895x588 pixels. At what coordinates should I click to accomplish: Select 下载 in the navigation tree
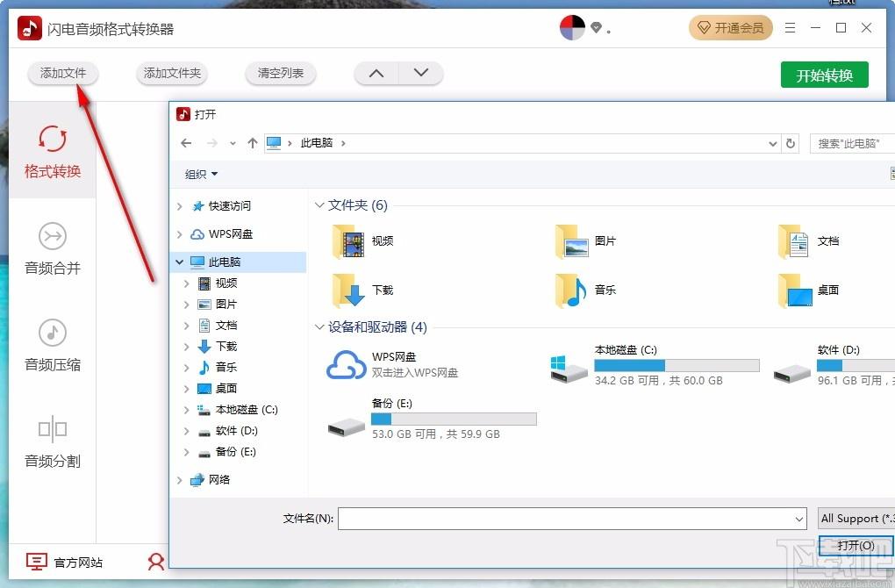[x=226, y=347]
